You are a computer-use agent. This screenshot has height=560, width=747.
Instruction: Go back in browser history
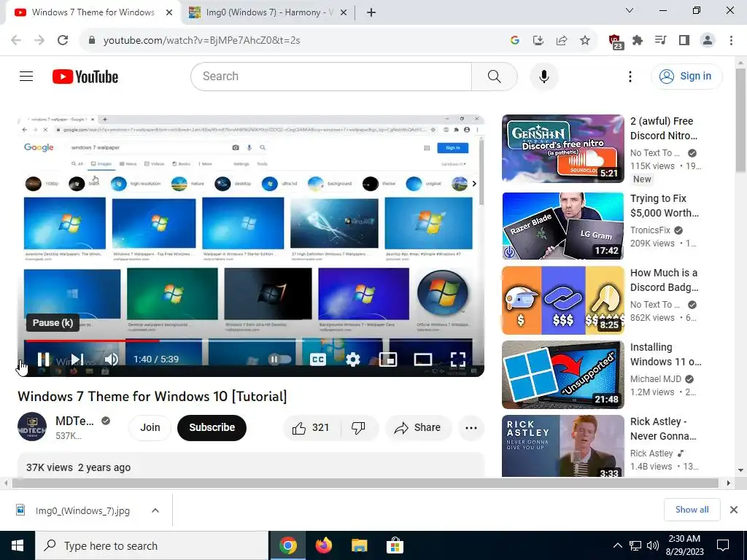click(16, 40)
